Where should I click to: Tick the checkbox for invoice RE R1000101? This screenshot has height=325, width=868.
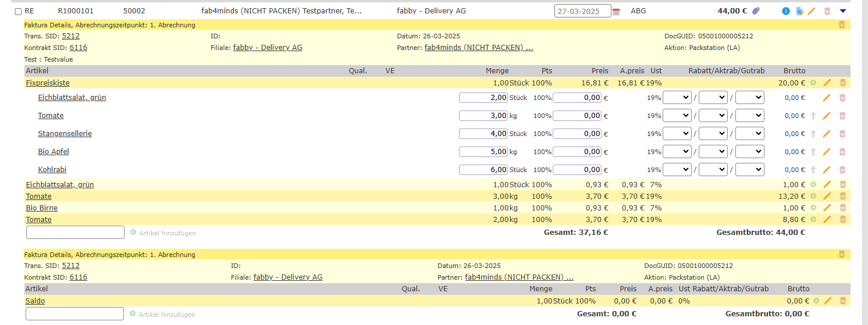18,12
